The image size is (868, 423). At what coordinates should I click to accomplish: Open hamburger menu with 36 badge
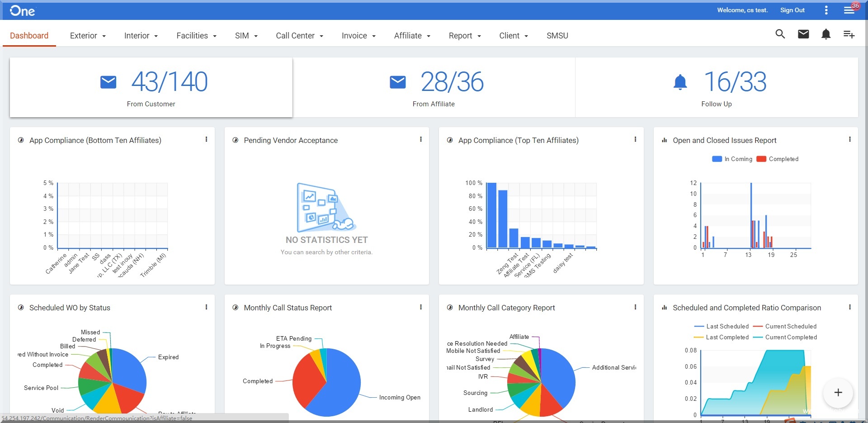point(849,10)
